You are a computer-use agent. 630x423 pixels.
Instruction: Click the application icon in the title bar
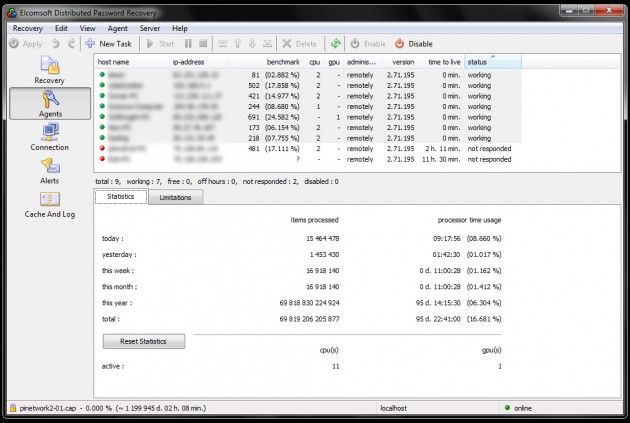(x=12, y=13)
